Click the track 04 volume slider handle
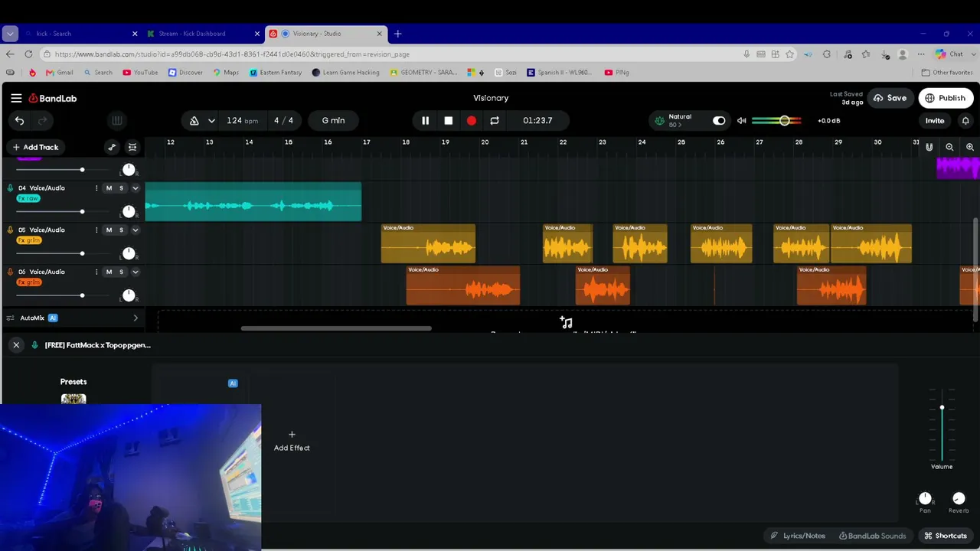 click(82, 211)
